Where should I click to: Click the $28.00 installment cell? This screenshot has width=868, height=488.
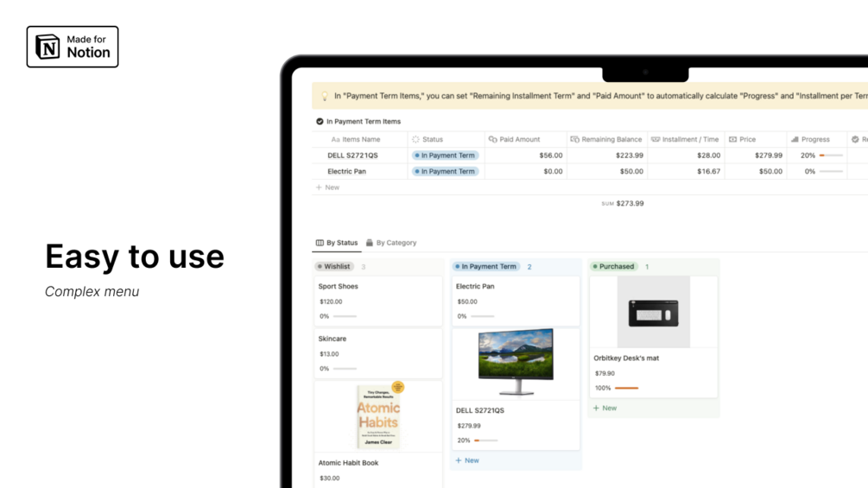[708, 155]
